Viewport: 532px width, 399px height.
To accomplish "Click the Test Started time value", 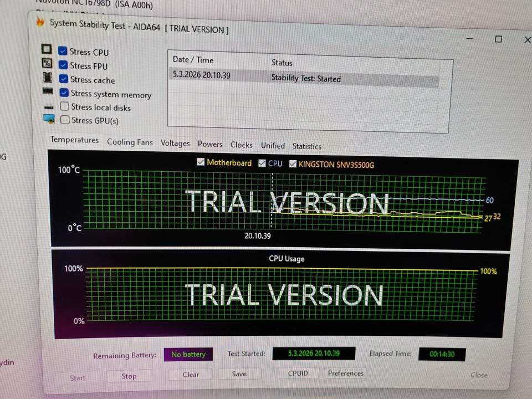I will 314,353.
